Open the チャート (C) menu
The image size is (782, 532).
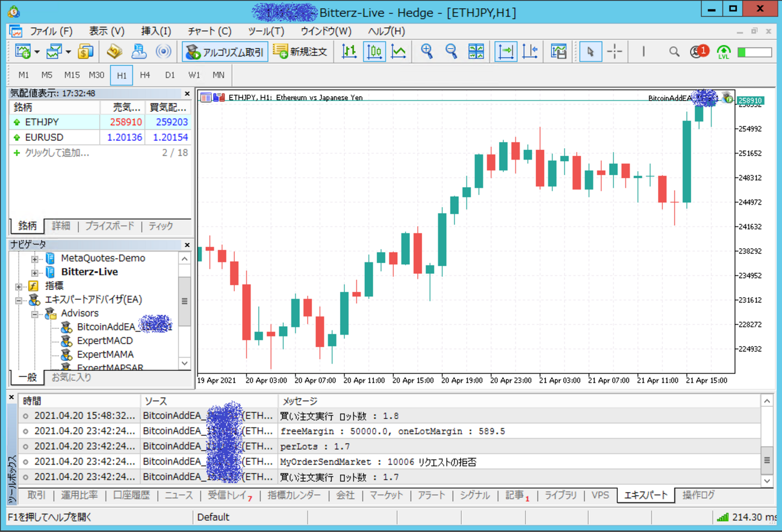(x=209, y=31)
